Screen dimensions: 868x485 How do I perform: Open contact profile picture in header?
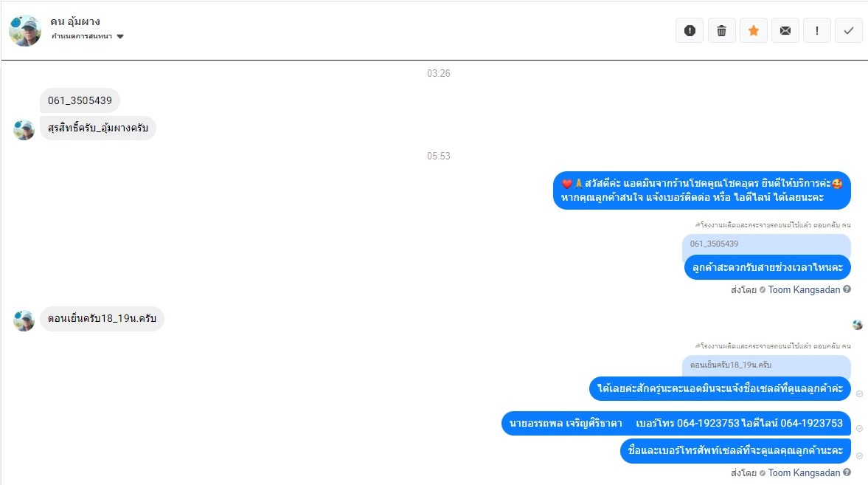[25, 30]
